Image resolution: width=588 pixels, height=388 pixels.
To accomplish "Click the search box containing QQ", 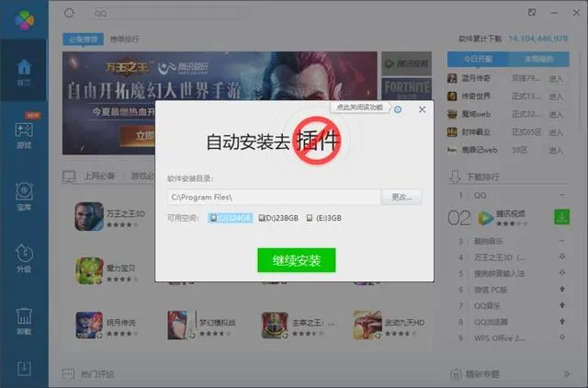I will click(167, 14).
